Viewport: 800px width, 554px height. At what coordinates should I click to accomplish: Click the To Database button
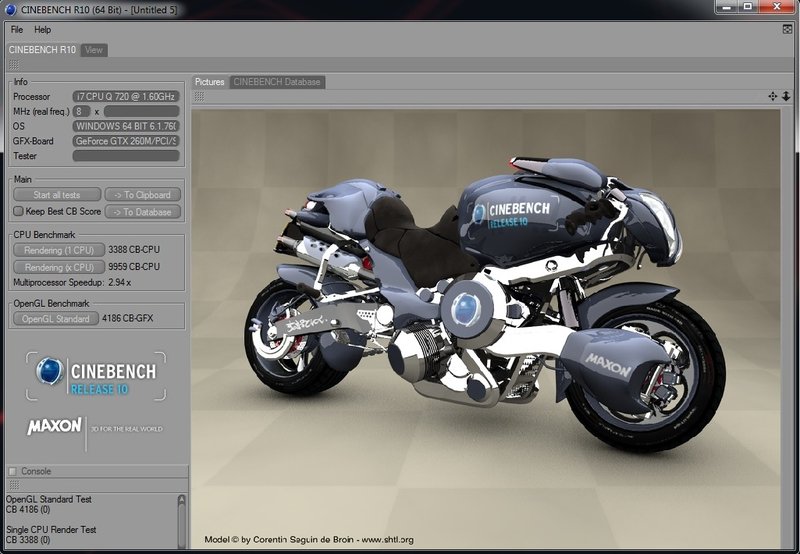(142, 212)
